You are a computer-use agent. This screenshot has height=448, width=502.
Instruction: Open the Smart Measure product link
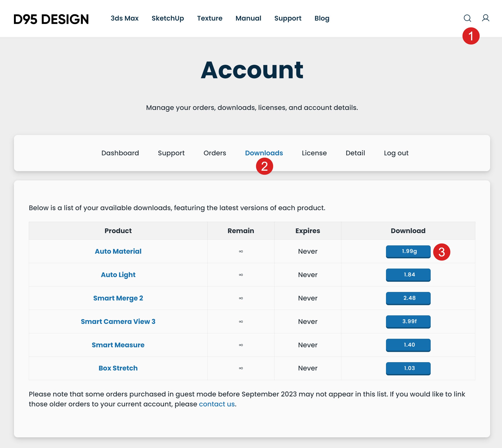point(118,345)
